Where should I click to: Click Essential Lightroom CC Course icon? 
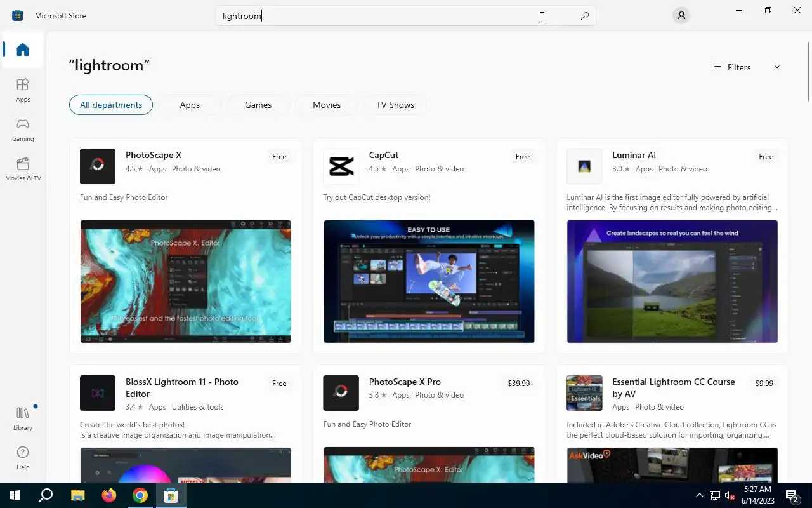point(584,393)
